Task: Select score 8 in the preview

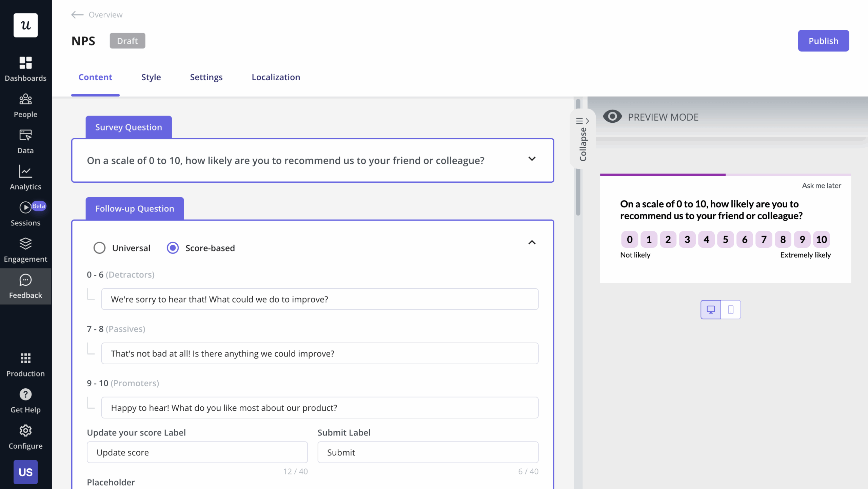Action: coord(783,240)
